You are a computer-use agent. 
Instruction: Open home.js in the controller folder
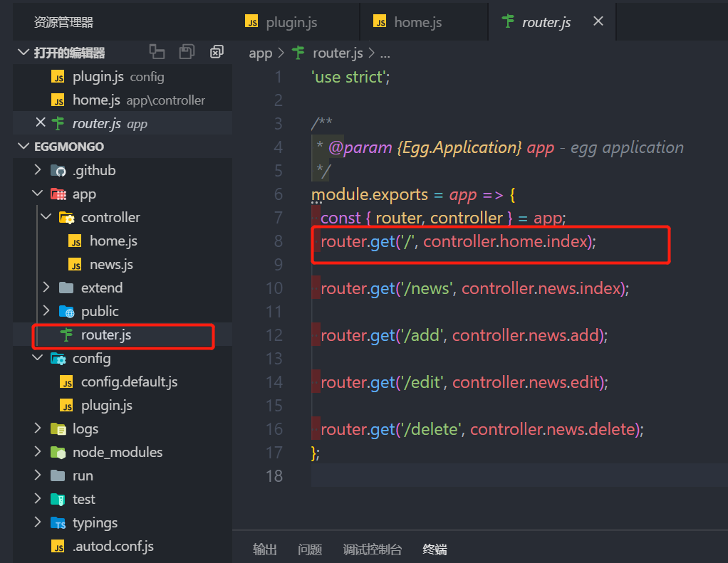(x=113, y=241)
